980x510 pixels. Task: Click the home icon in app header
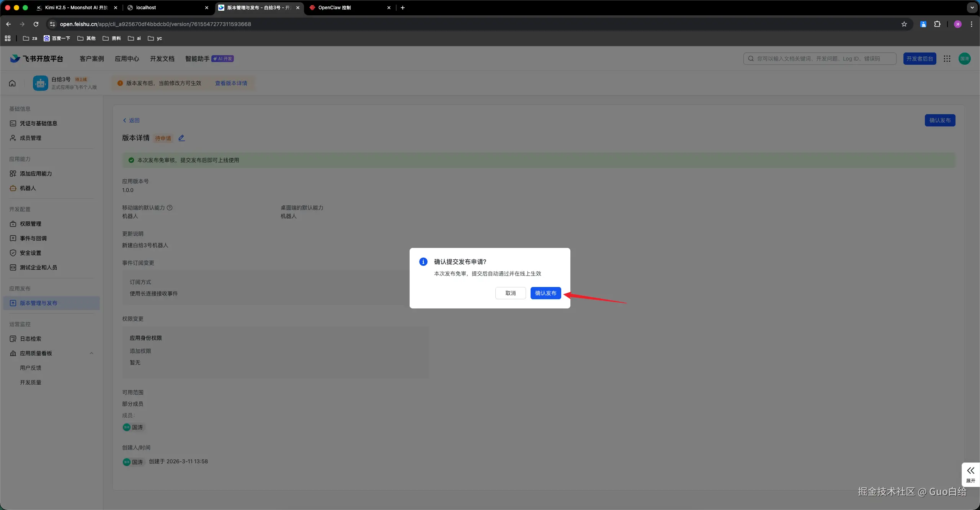tap(12, 83)
